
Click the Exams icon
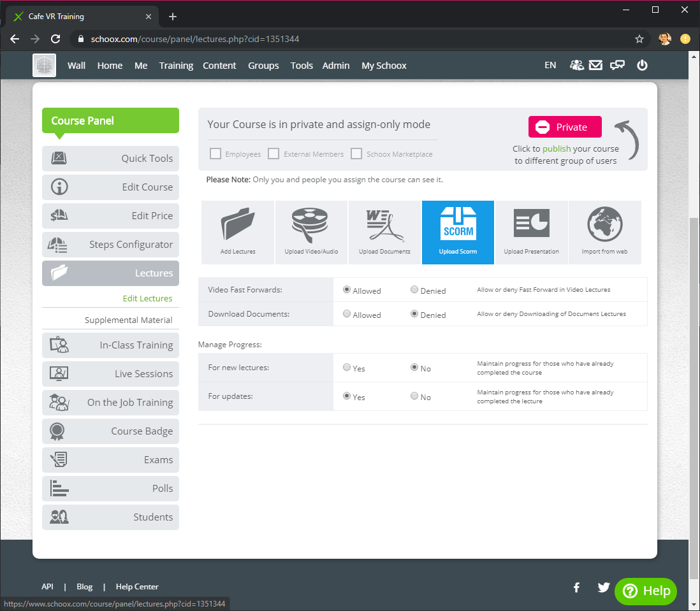59,460
